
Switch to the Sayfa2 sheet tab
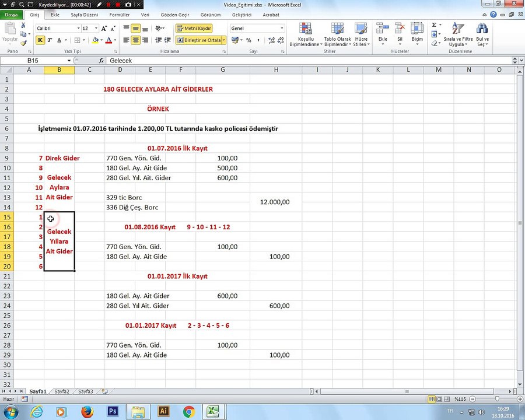(x=62, y=391)
